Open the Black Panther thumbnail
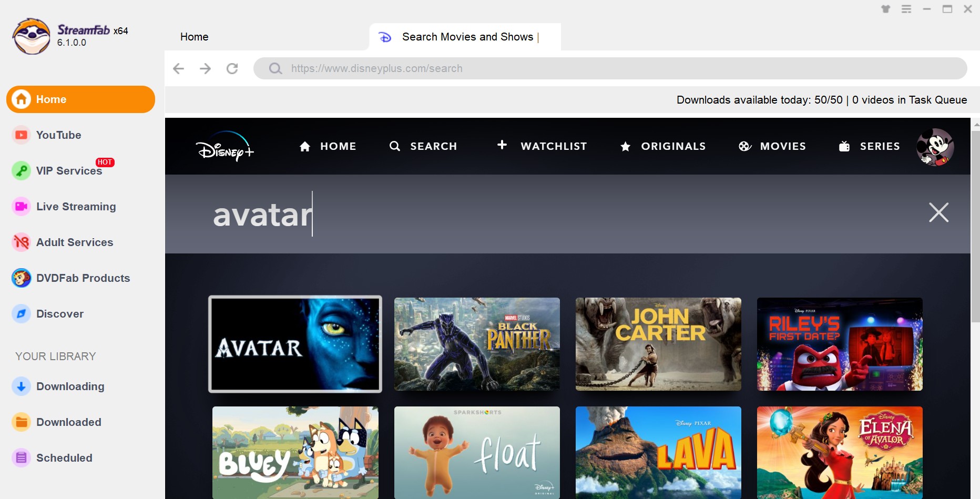Screen dimensions: 980x499 477,344
